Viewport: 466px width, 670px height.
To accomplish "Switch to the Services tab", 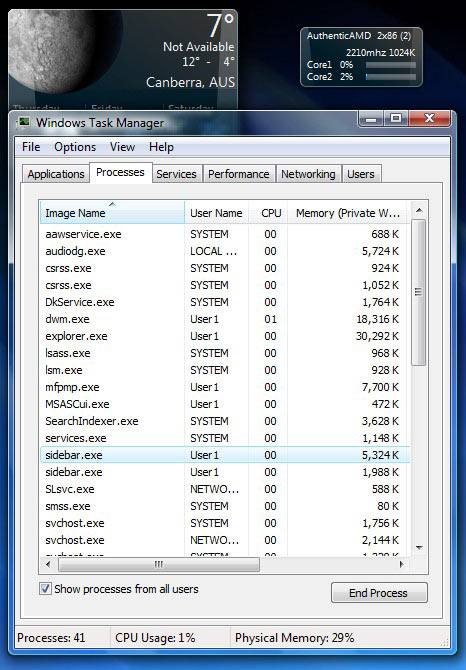I will tap(176, 174).
